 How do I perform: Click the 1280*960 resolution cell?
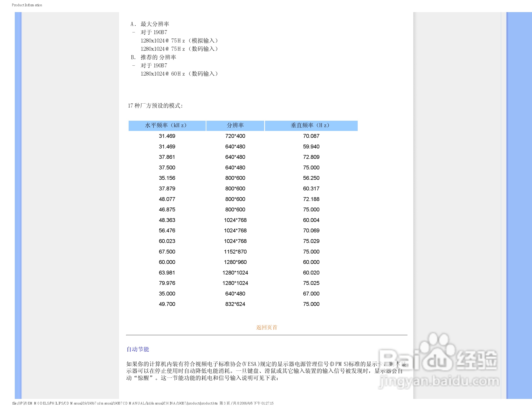tap(235, 262)
